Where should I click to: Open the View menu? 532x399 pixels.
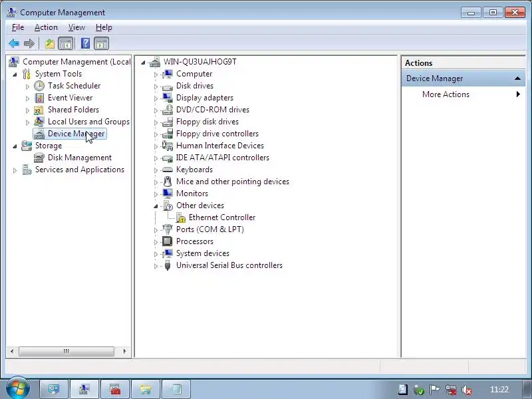click(x=76, y=27)
